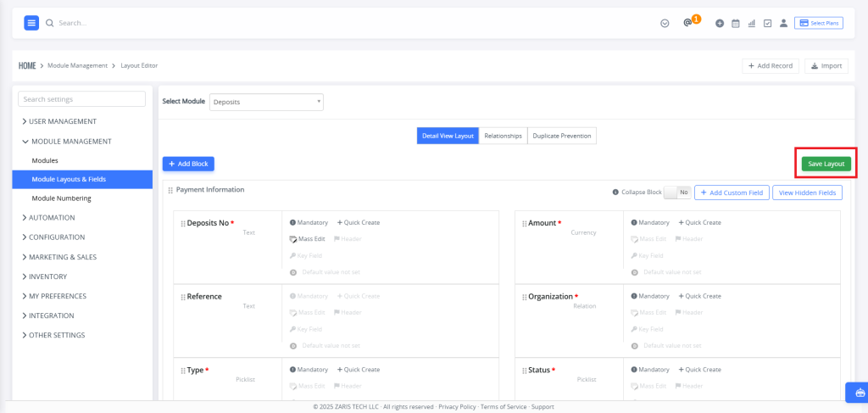Set default value for Organization field

666,345
